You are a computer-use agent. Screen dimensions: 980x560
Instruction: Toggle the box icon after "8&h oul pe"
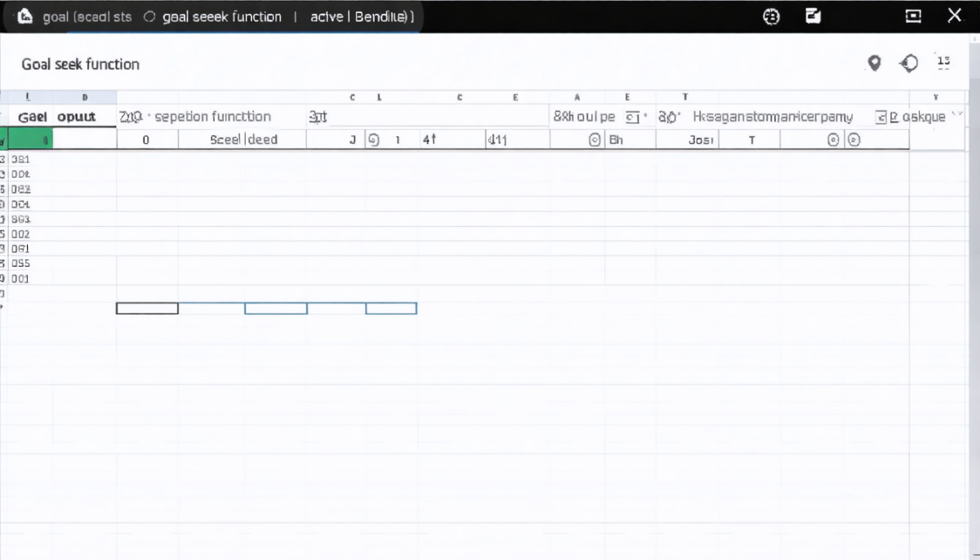point(633,117)
